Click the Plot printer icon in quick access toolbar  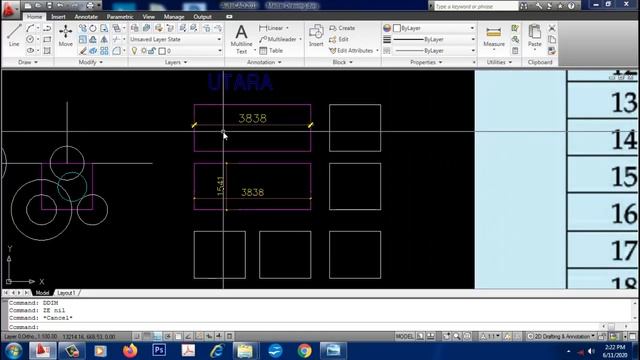pyautogui.click(x=90, y=6)
